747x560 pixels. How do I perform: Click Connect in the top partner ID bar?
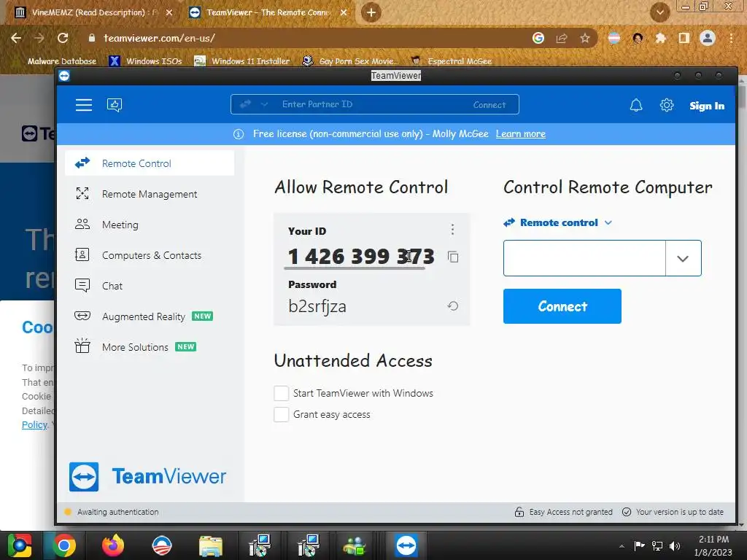(x=489, y=105)
